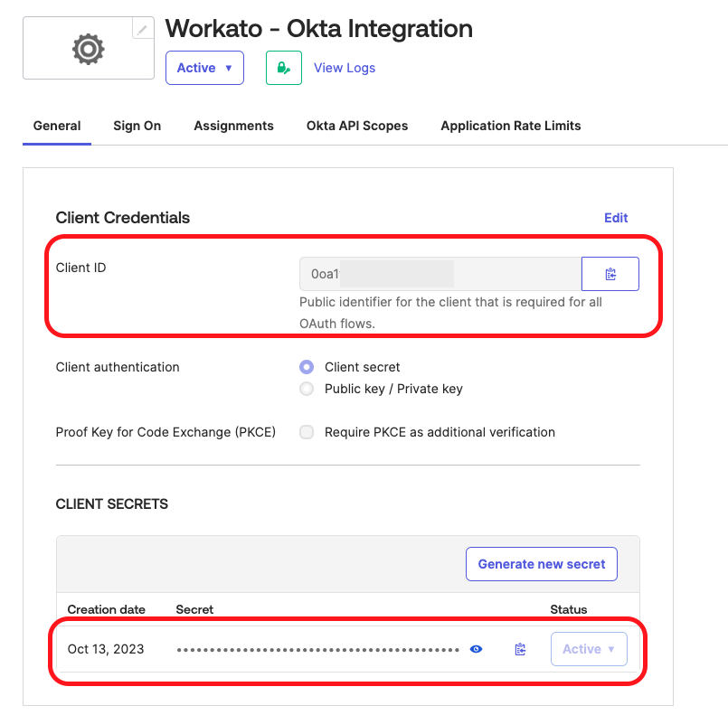View the Okta API Scopes tab
The width and height of the screenshot is (728, 715).
(x=356, y=126)
